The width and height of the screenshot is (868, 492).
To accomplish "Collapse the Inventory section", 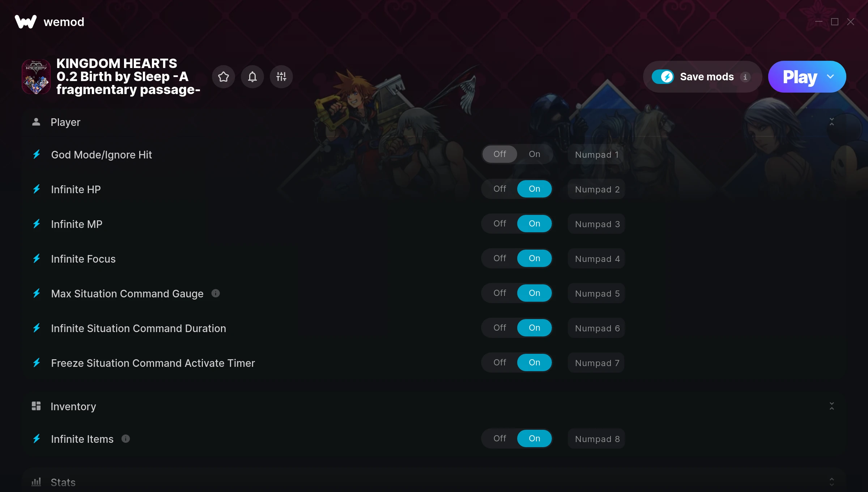I will (832, 406).
